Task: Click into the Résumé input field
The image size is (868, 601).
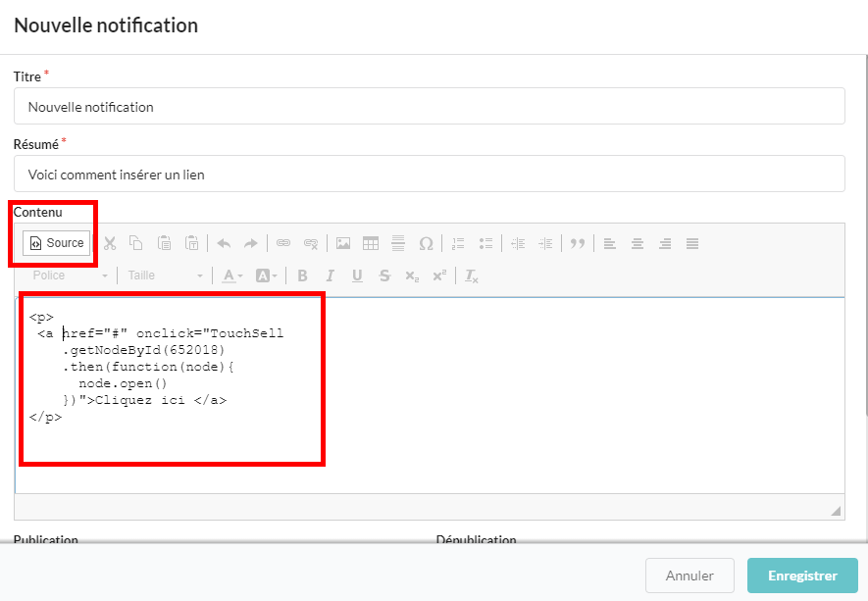Action: (x=429, y=174)
